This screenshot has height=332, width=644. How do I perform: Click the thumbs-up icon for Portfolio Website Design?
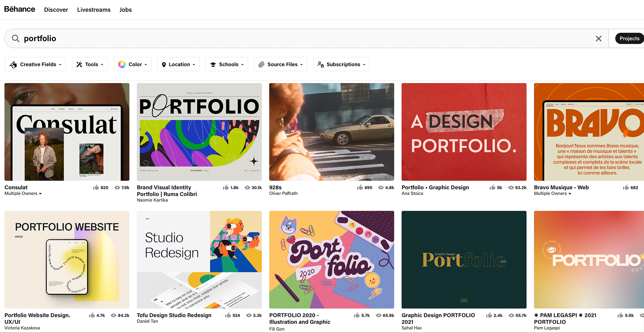(x=92, y=315)
